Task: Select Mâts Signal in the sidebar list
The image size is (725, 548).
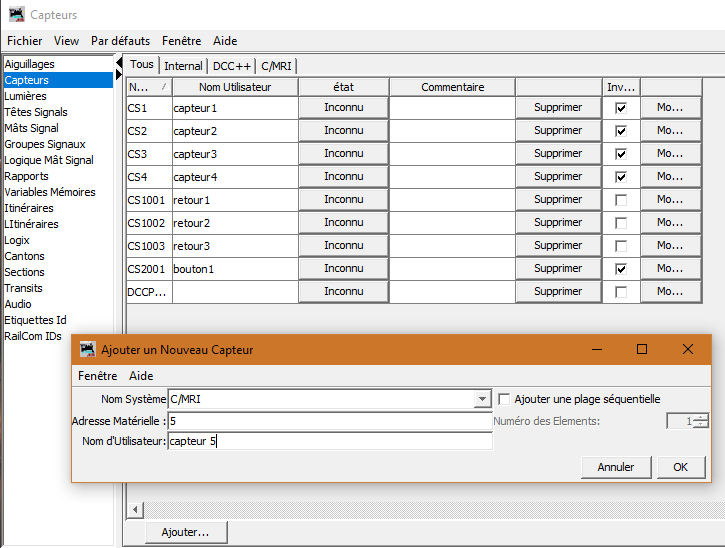Action: tap(32, 128)
